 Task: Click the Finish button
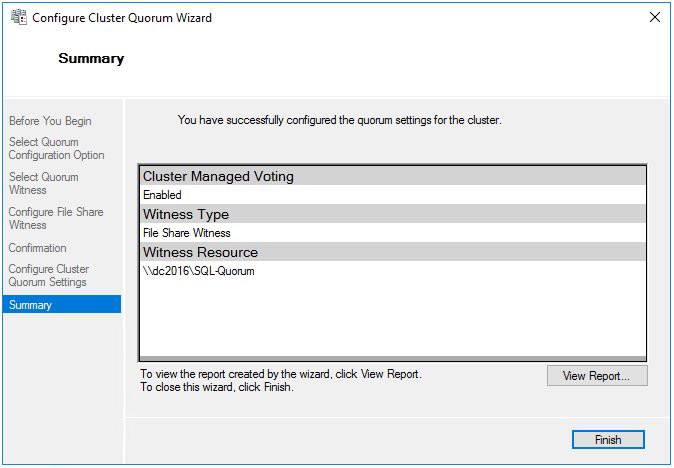click(x=607, y=440)
